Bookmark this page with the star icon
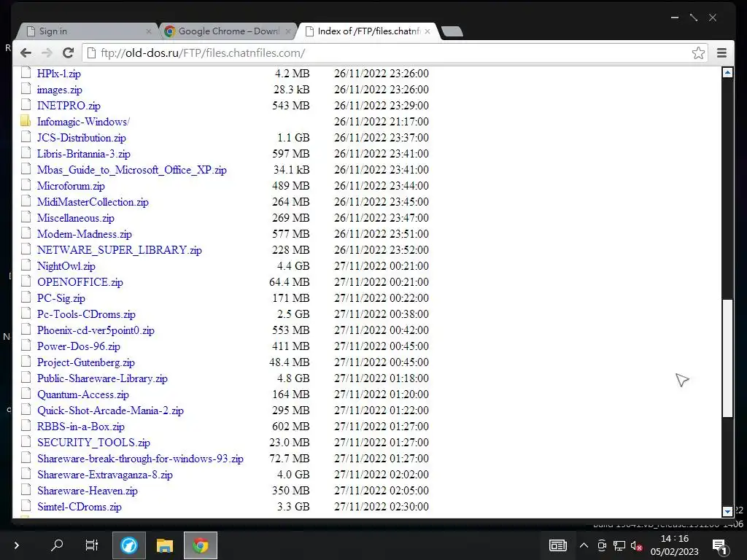 [698, 52]
